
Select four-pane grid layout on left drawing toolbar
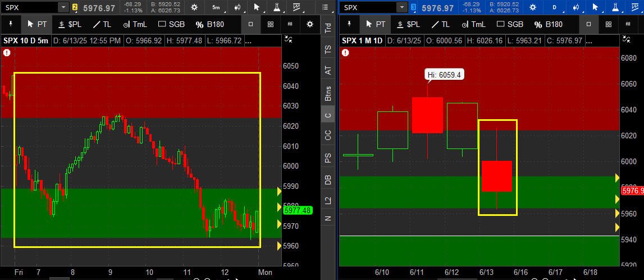pos(270,24)
